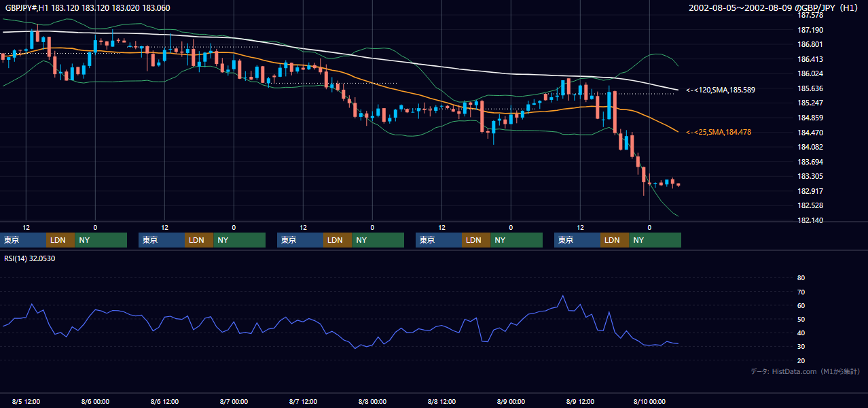Click the 東京 session block above 8/7 12:00
The image size is (868, 408).
click(300, 240)
